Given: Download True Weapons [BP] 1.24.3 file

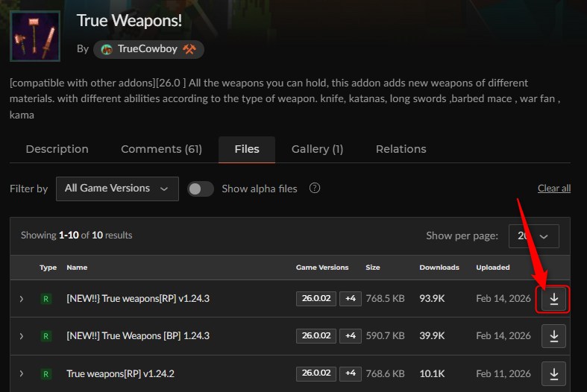Looking at the screenshot, I should point(553,336).
